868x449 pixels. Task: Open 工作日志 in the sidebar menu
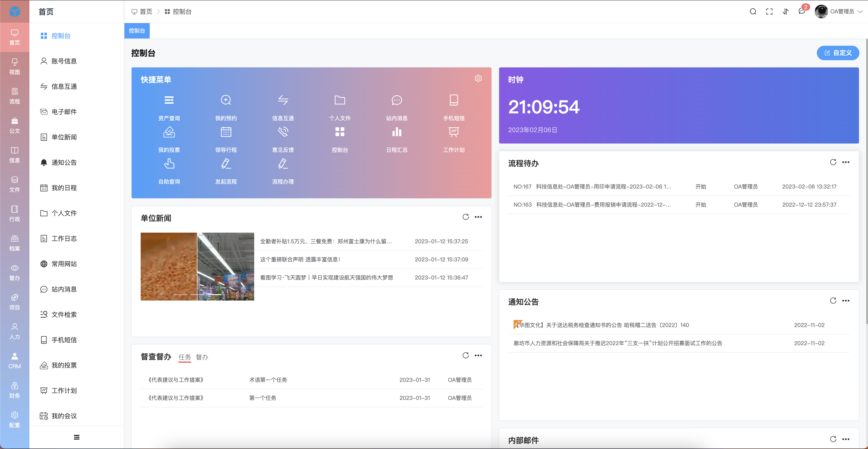pos(77,239)
